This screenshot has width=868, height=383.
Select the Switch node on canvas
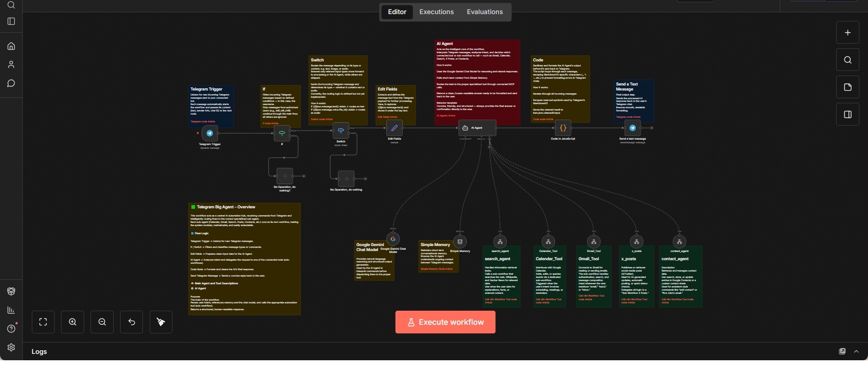pyautogui.click(x=340, y=131)
